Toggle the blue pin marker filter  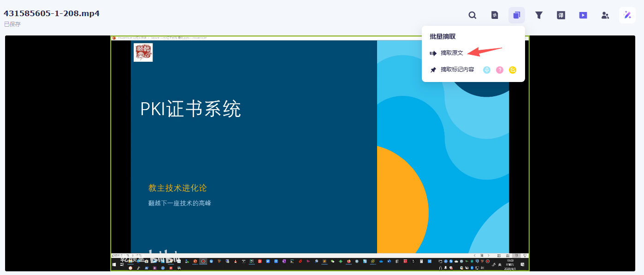pyautogui.click(x=486, y=70)
